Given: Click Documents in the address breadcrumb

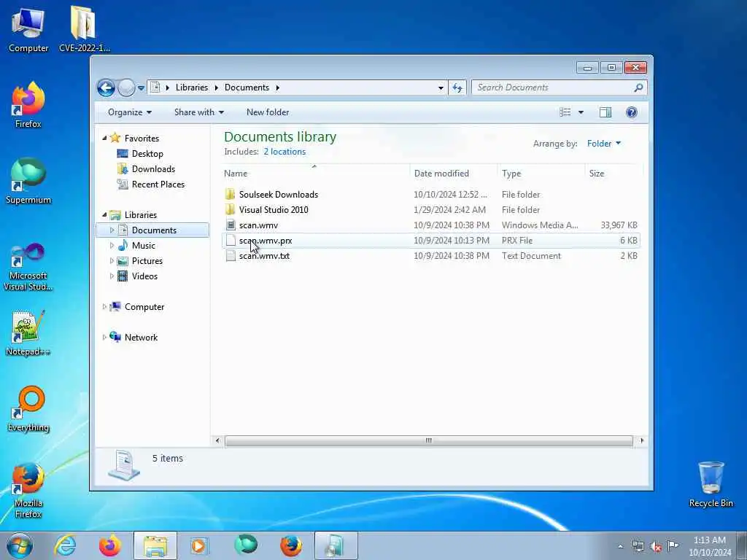Looking at the screenshot, I should [x=247, y=87].
